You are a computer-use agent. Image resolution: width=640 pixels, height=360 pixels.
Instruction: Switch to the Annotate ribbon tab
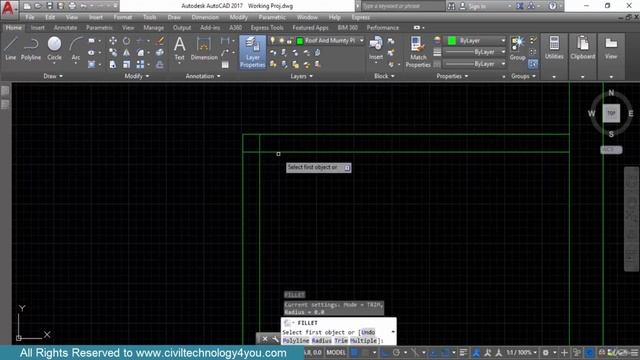pyautogui.click(x=65, y=28)
